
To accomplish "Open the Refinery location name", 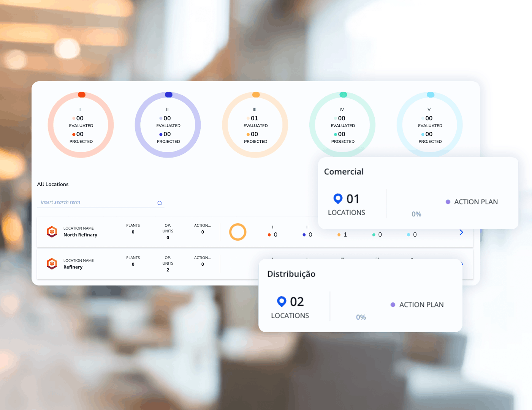I will tap(73, 267).
